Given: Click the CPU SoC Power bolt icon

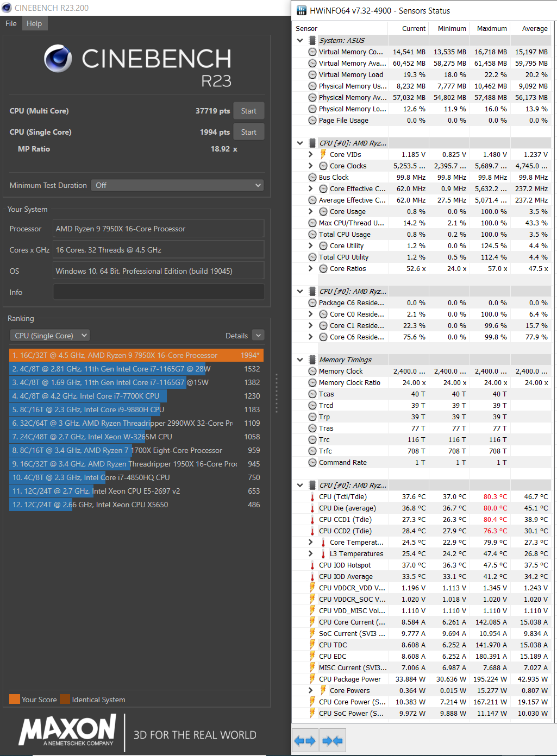Looking at the screenshot, I should [x=312, y=713].
